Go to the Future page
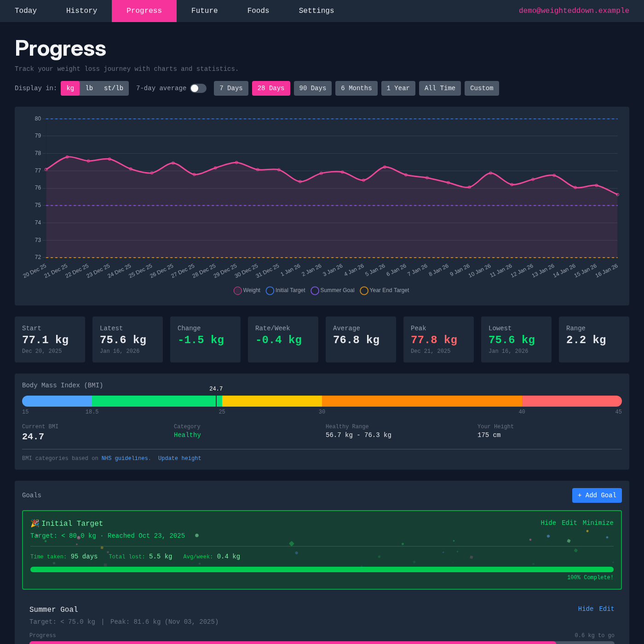Viewport: 644px width, 644px height. point(205,11)
